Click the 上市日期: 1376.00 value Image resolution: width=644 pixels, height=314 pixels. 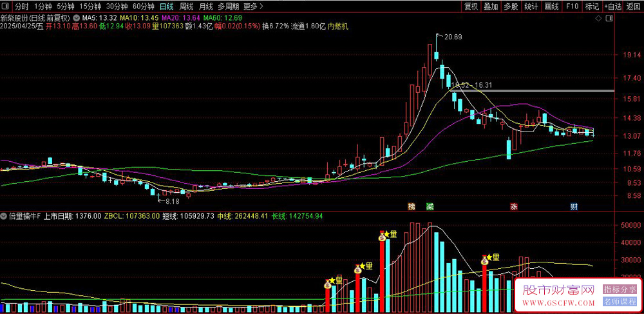click(x=73, y=216)
